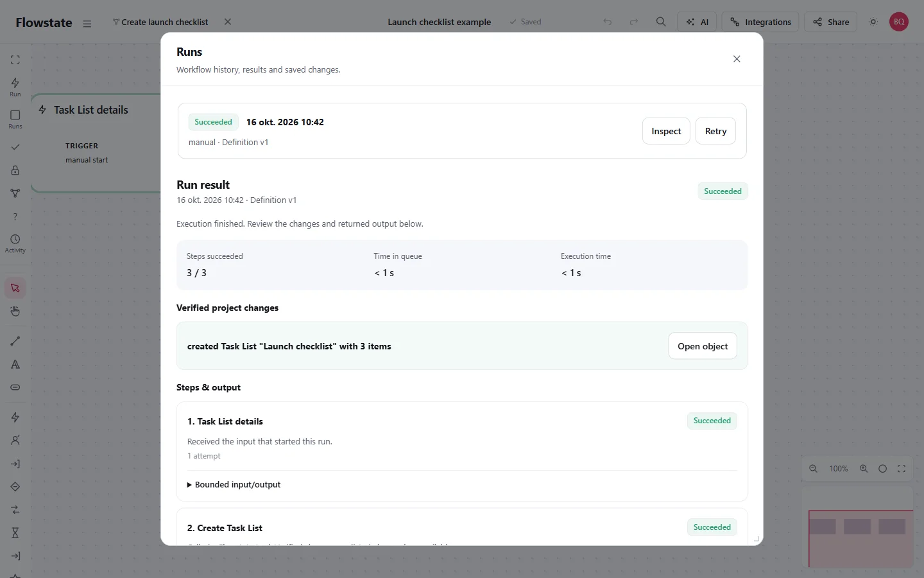Click the canvas minimap thumbnail
Screen dimensions: 924x578
tap(857, 527)
